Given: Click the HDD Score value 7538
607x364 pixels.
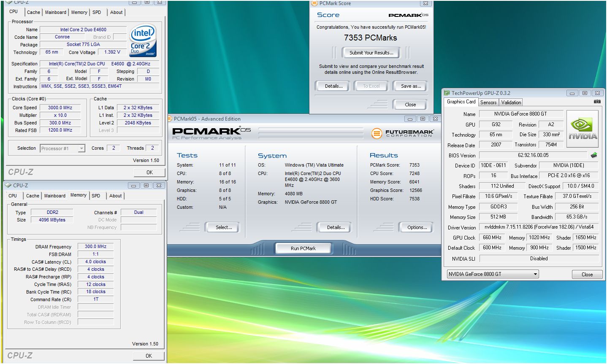Looking at the screenshot, I should pos(414,199).
